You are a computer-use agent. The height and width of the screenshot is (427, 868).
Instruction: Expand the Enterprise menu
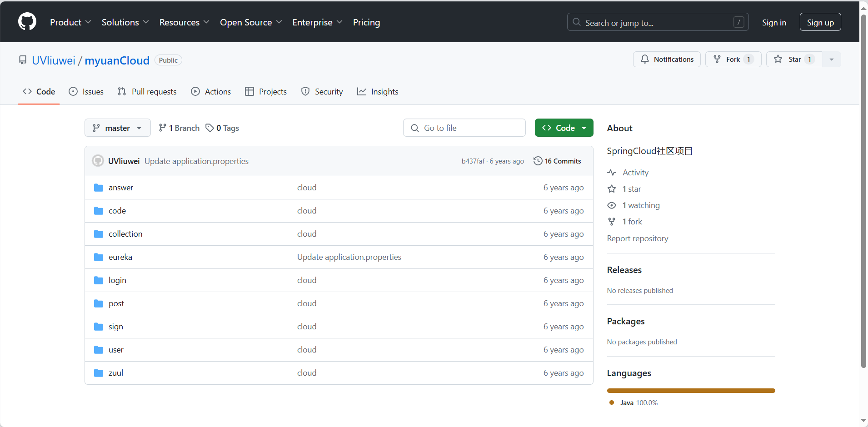click(x=317, y=22)
